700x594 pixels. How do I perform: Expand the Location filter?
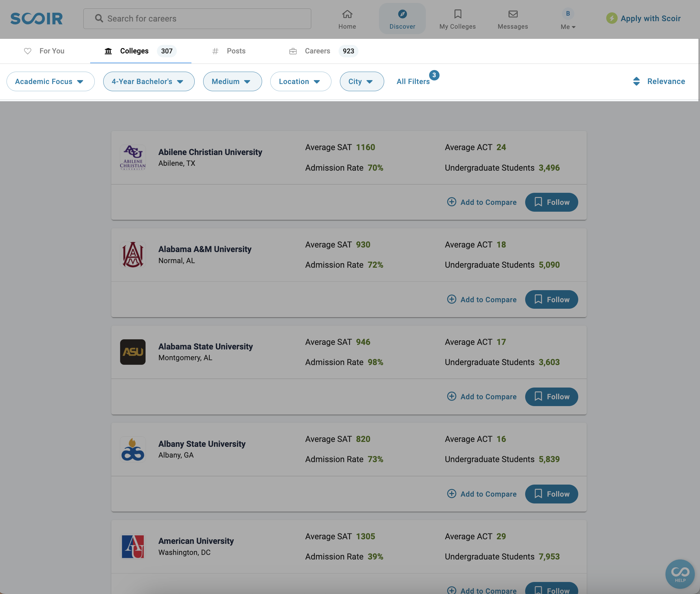tap(301, 81)
